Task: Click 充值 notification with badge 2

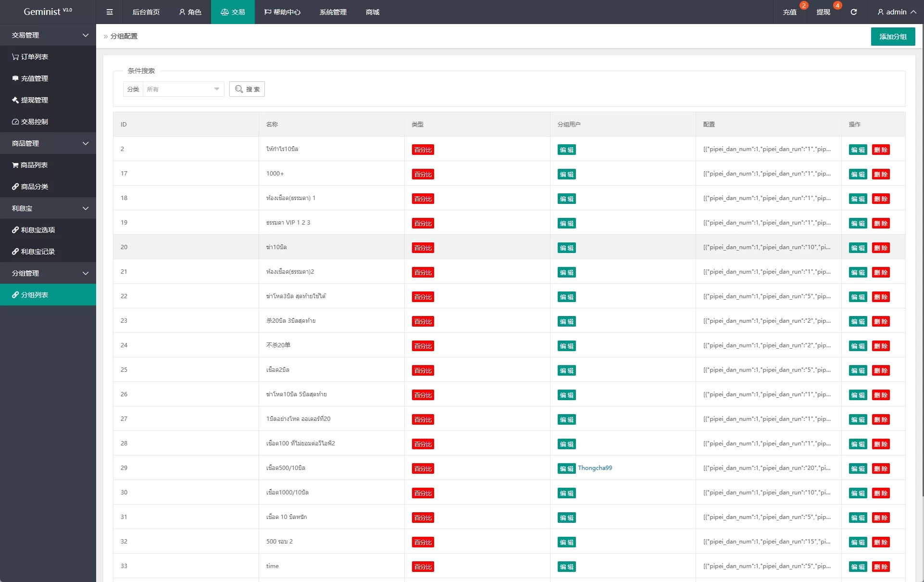Action: (x=790, y=12)
